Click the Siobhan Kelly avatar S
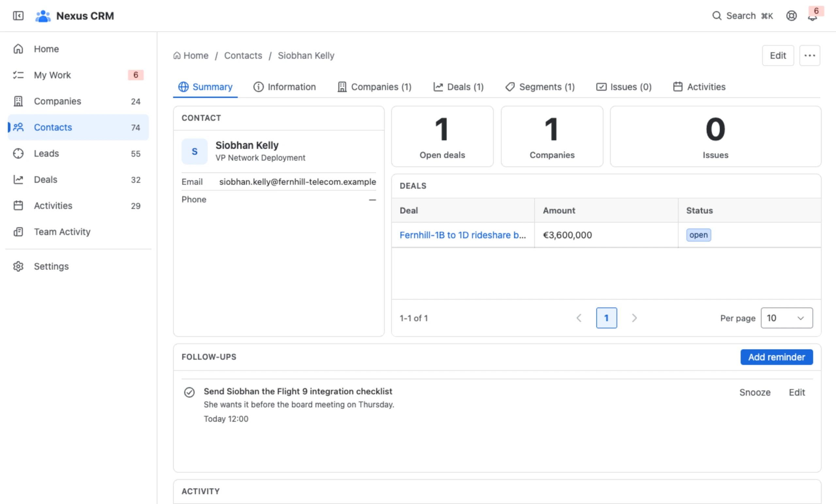Viewport: 836px width, 504px height. (x=194, y=151)
